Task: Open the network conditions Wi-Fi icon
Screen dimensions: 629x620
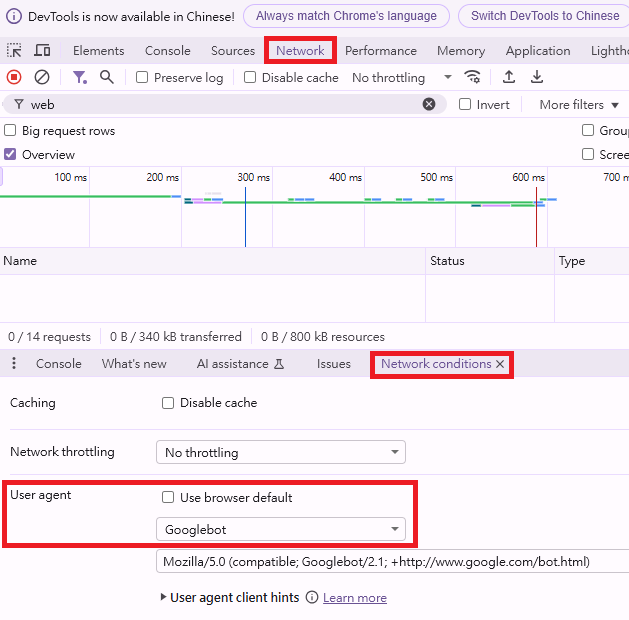Action: tap(472, 77)
